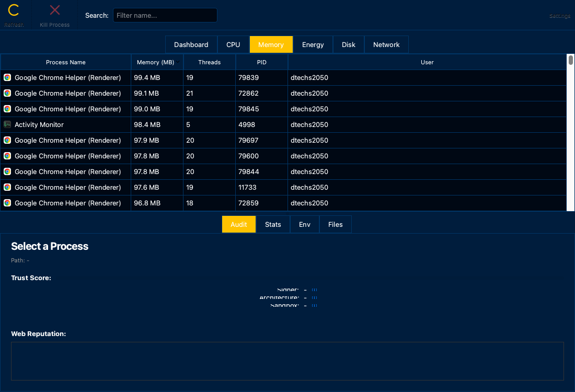Switch to the CPU tab
The width and height of the screenshot is (575, 392).
click(x=233, y=44)
